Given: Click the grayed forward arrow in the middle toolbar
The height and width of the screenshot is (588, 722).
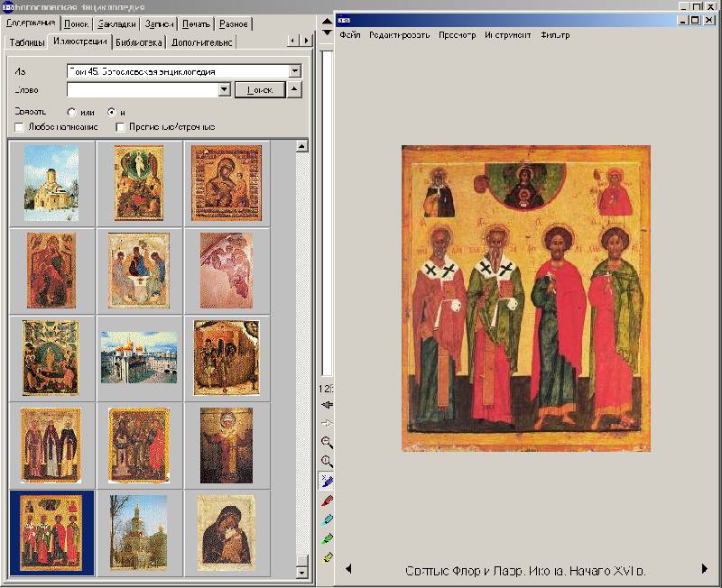Looking at the screenshot, I should [327, 423].
